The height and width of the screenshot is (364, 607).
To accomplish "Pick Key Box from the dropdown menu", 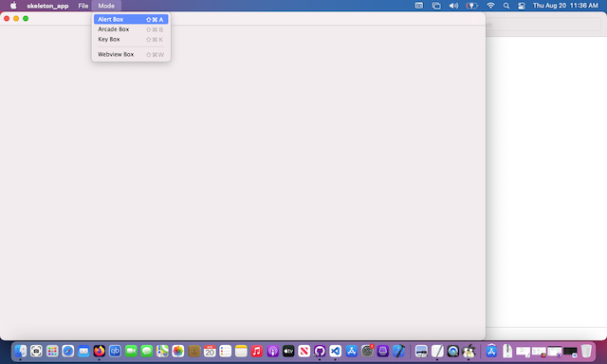I will (x=131, y=40).
